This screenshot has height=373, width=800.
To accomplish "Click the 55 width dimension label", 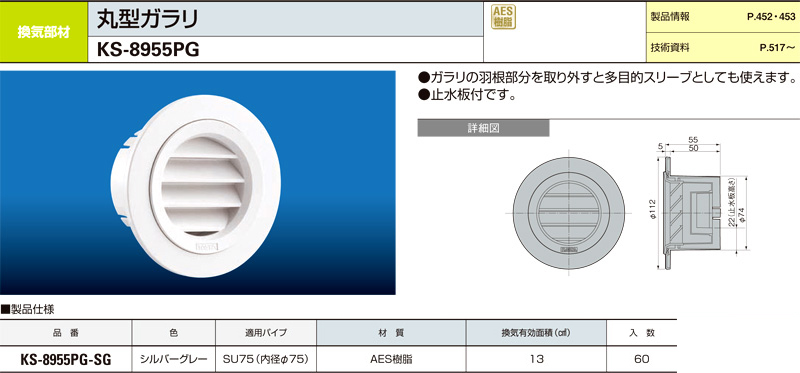I will pos(692,139).
